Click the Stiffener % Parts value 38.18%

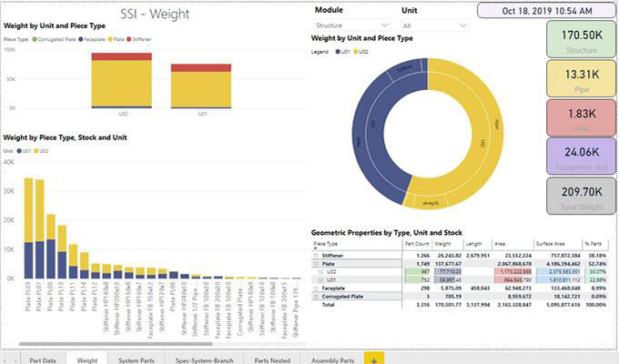tap(597, 256)
